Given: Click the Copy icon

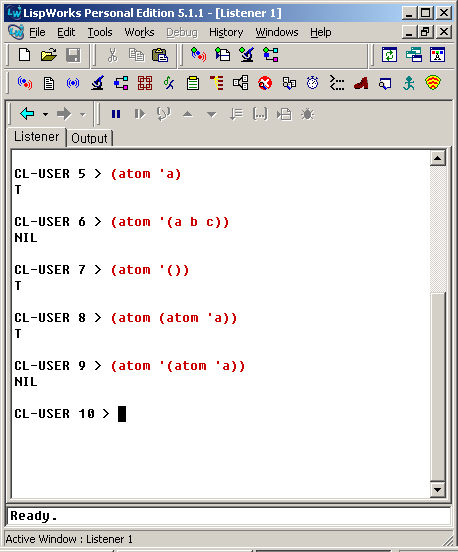Looking at the screenshot, I should tap(136, 55).
